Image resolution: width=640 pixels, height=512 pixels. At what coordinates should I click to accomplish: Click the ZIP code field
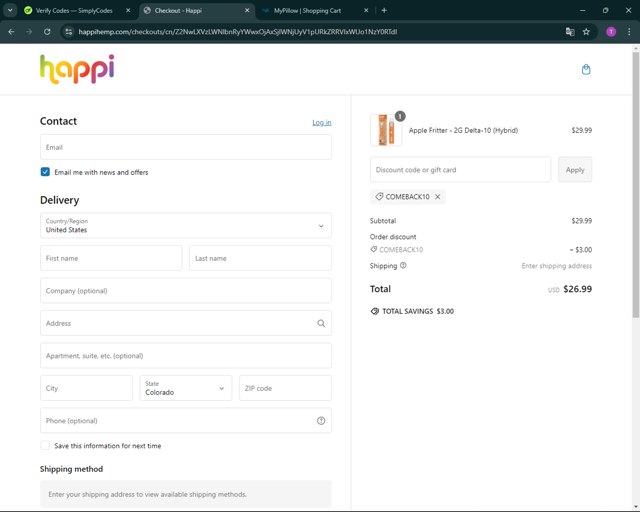(285, 388)
